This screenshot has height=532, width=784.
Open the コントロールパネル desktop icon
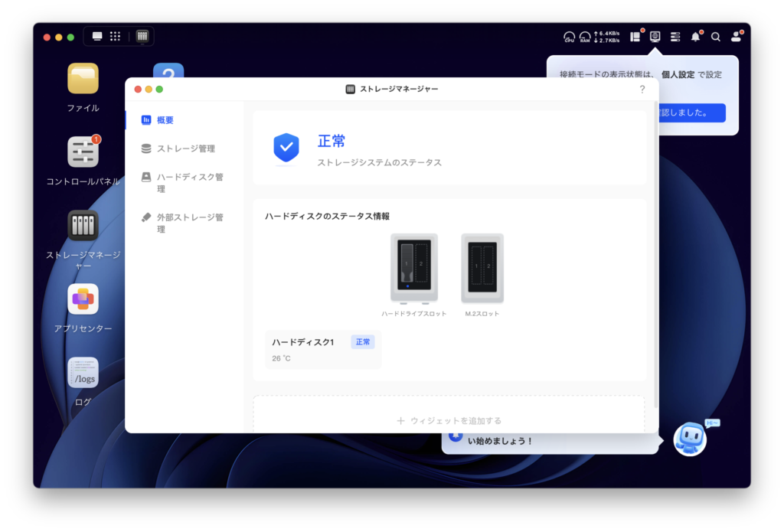(x=83, y=152)
